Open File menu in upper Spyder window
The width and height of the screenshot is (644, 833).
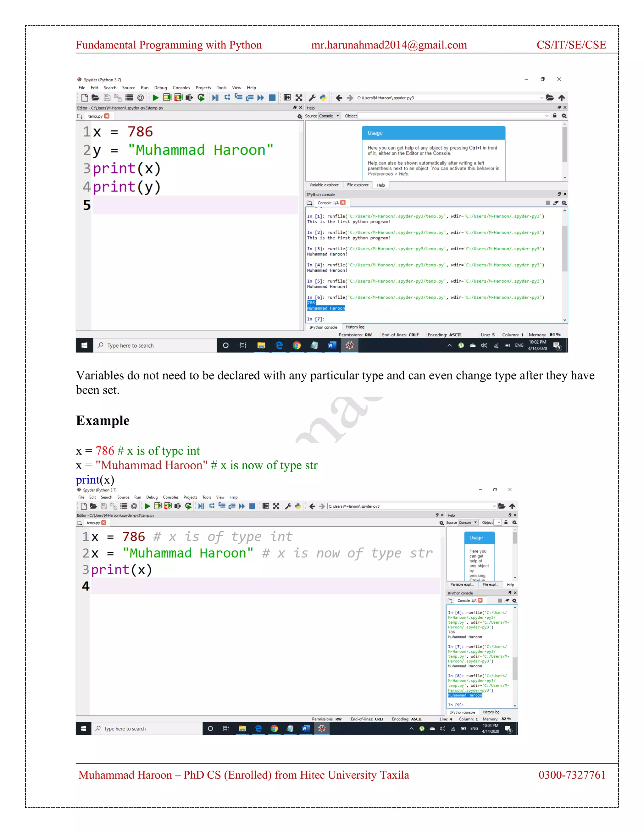coord(82,88)
